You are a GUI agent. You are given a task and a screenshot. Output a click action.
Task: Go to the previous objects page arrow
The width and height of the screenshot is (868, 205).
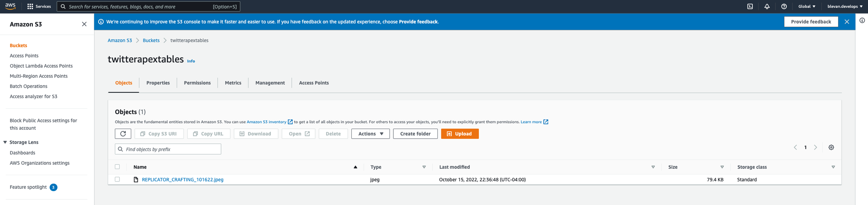point(795,147)
